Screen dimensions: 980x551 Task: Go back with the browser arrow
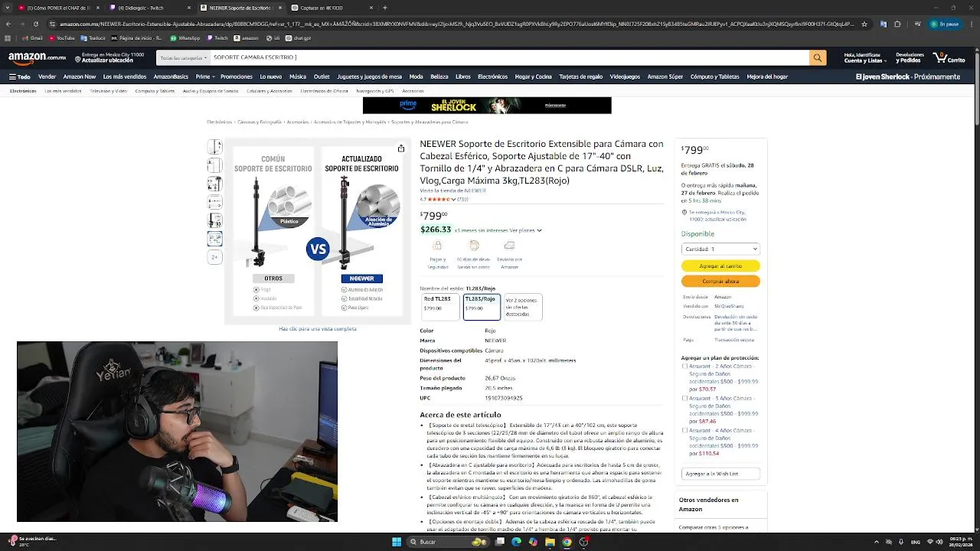[x=8, y=24]
